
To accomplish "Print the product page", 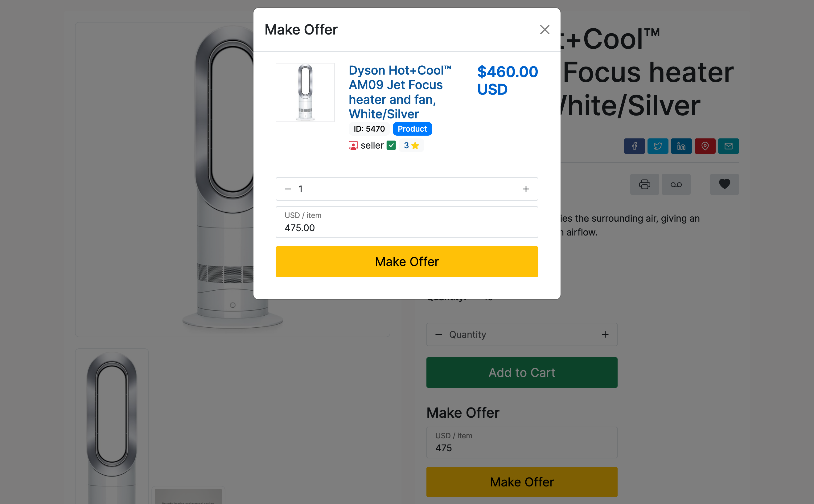I will coord(644,184).
